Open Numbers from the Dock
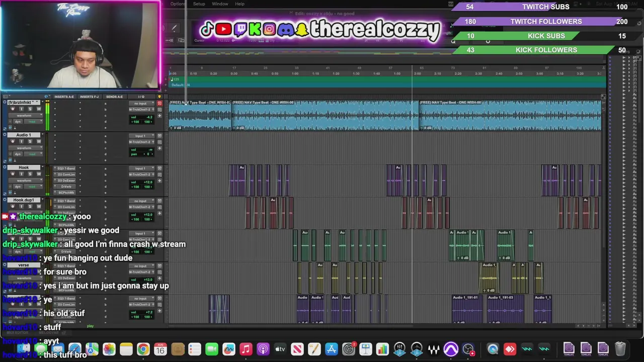The height and width of the screenshot is (362, 644). pos(382,349)
